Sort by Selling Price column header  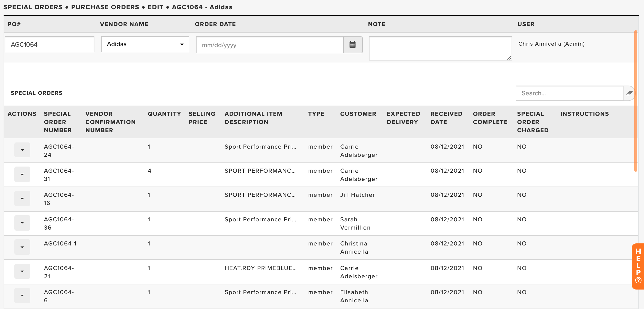pyautogui.click(x=202, y=118)
